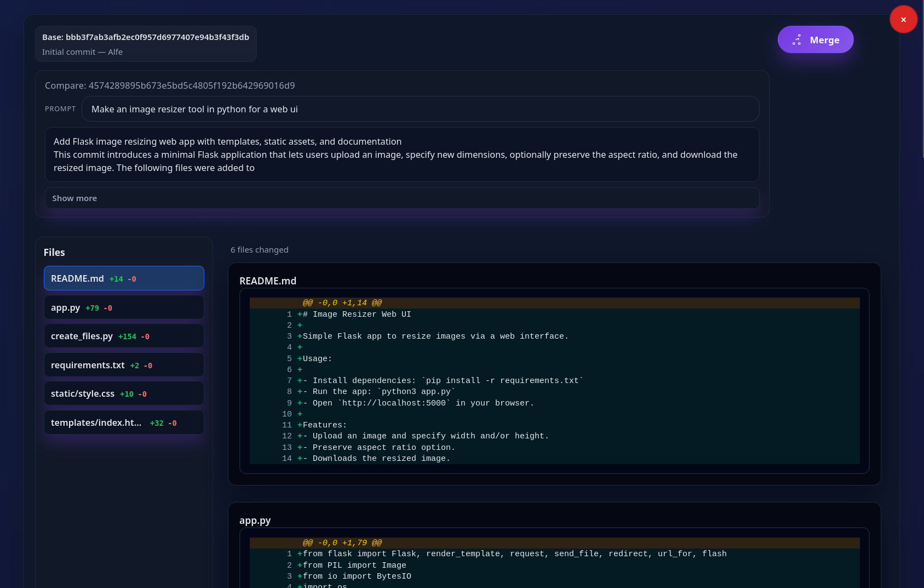924x588 pixels.
Task: Click the '6 files changed' label
Action: [259, 250]
